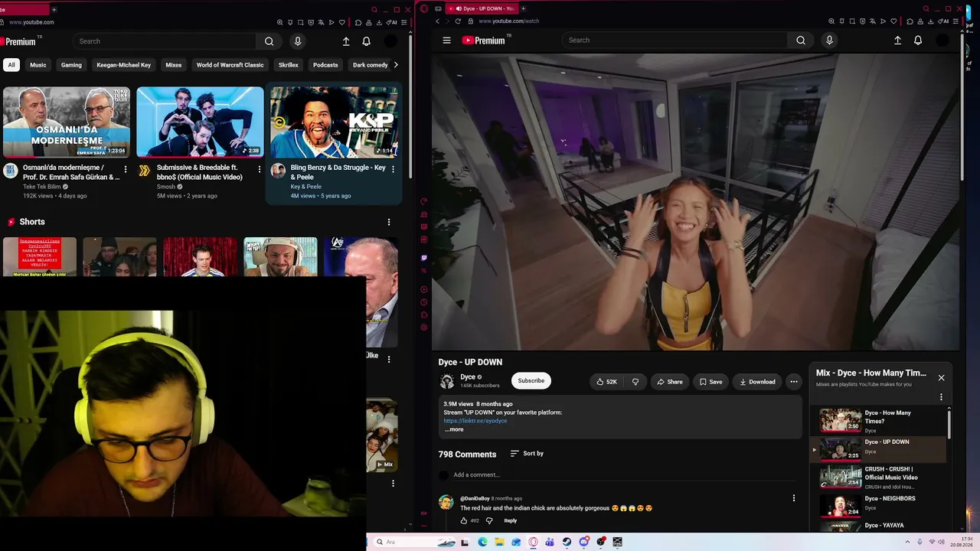Select the Gaming category chip

click(x=71, y=65)
